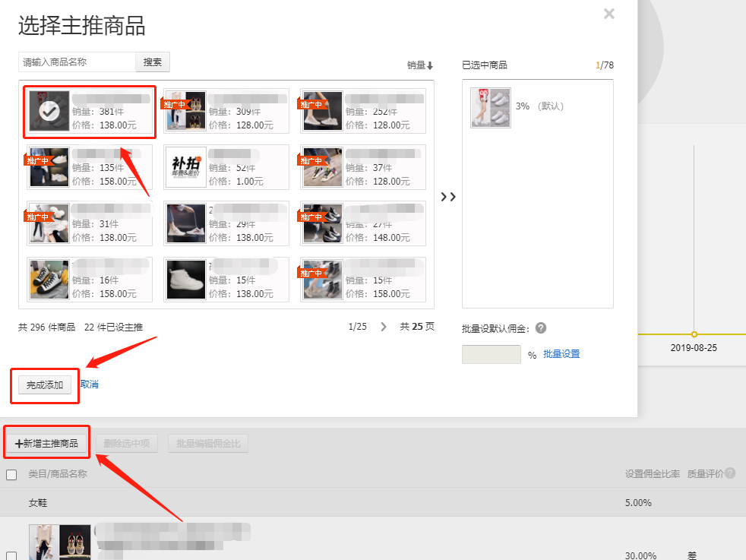
Task: Select product thumbnail with 29件 sales
Action: coord(185,223)
